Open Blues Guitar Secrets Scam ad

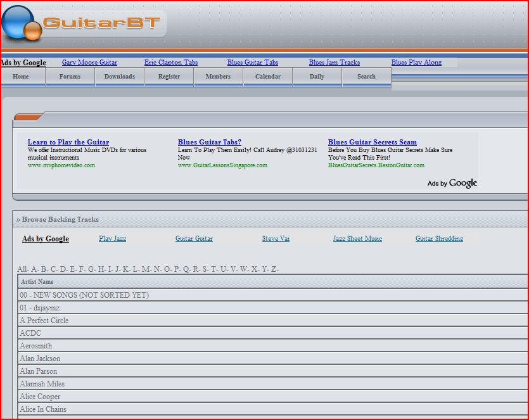[x=373, y=142]
